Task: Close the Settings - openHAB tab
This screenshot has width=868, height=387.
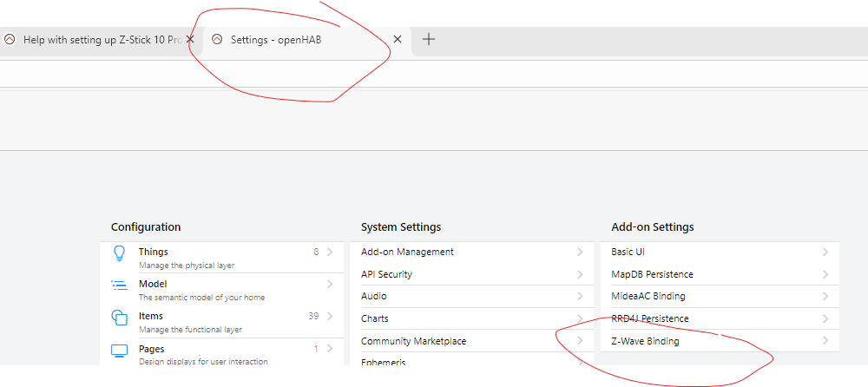Action: click(398, 39)
